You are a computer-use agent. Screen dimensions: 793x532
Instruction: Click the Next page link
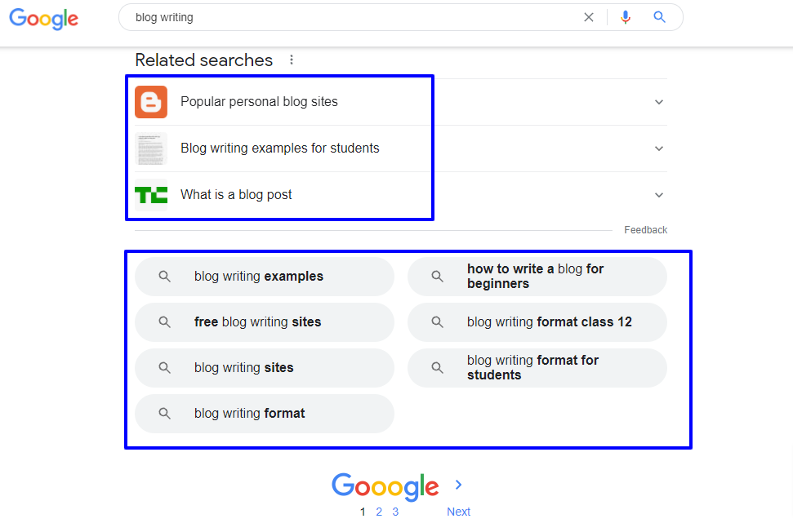(x=458, y=512)
